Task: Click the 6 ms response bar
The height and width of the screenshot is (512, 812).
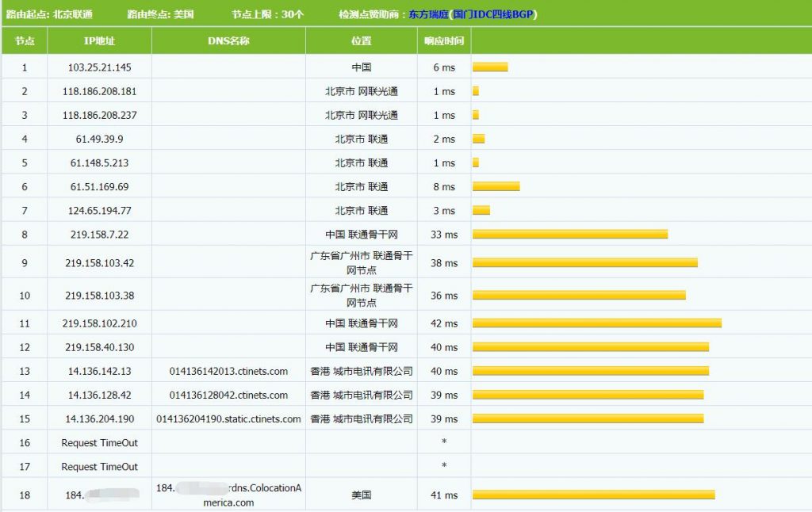Action: [x=490, y=67]
